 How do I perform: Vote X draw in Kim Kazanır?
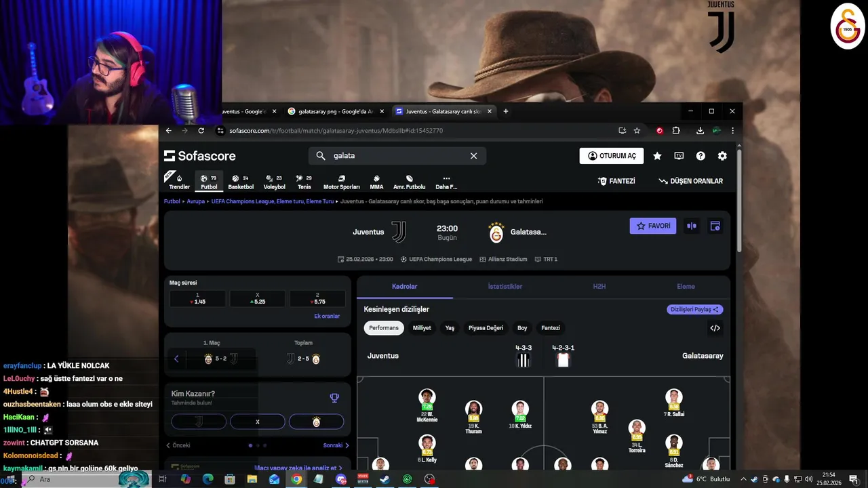(258, 422)
